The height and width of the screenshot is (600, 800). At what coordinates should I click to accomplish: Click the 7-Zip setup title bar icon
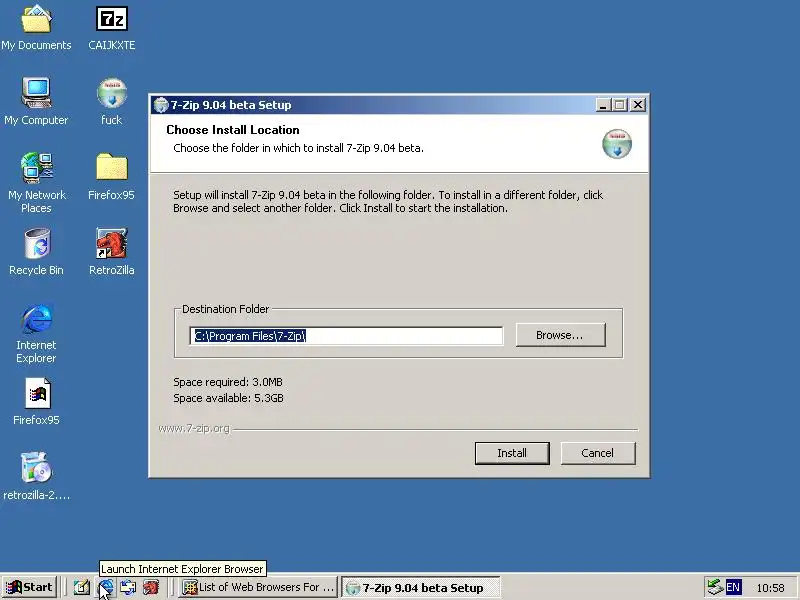tap(161, 105)
